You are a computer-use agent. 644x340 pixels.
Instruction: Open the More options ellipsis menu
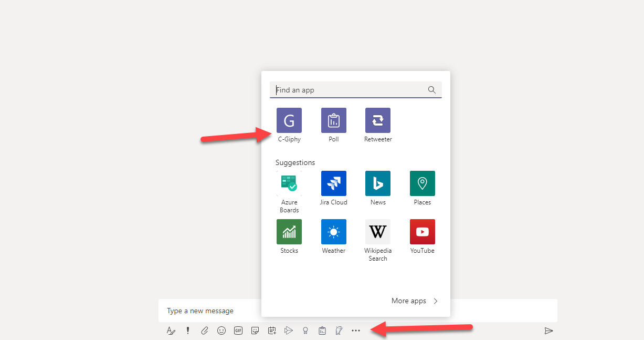356,331
